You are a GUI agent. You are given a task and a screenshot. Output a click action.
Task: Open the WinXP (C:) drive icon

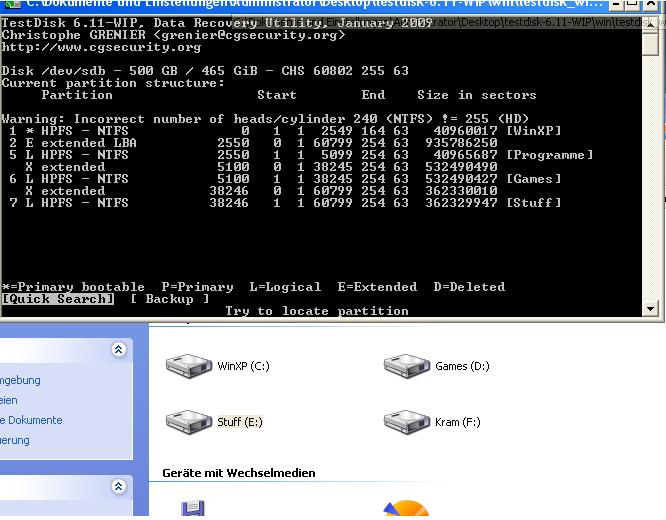click(189, 366)
